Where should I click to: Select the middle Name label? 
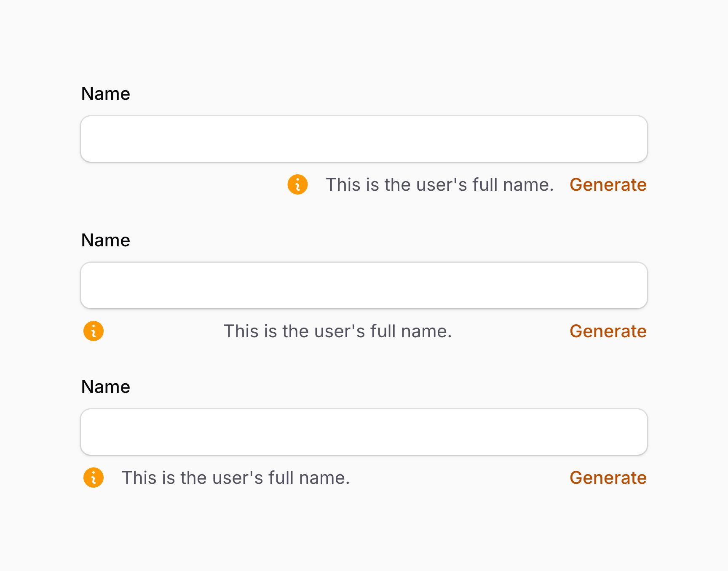tap(105, 240)
